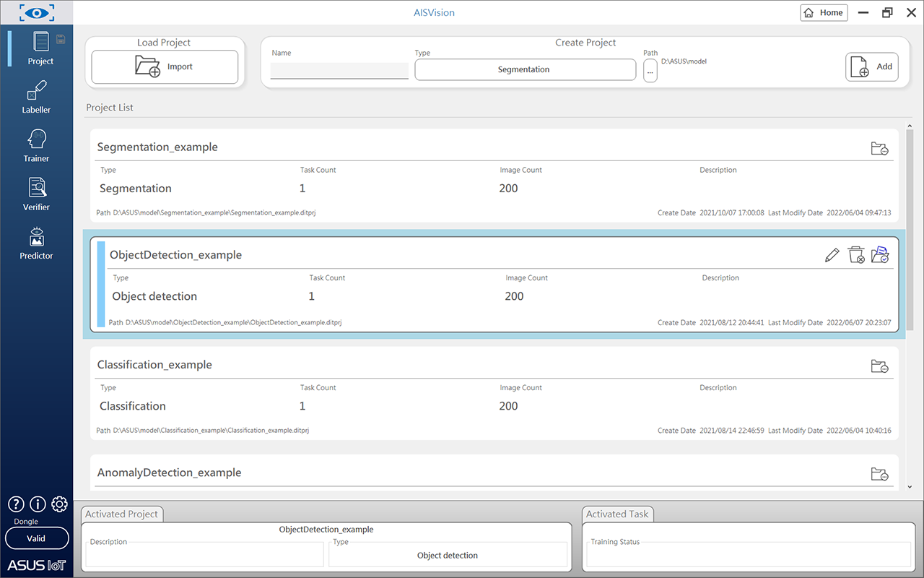Click the scrollbar up arrow
This screenshot has width=924, height=578.
point(910,126)
